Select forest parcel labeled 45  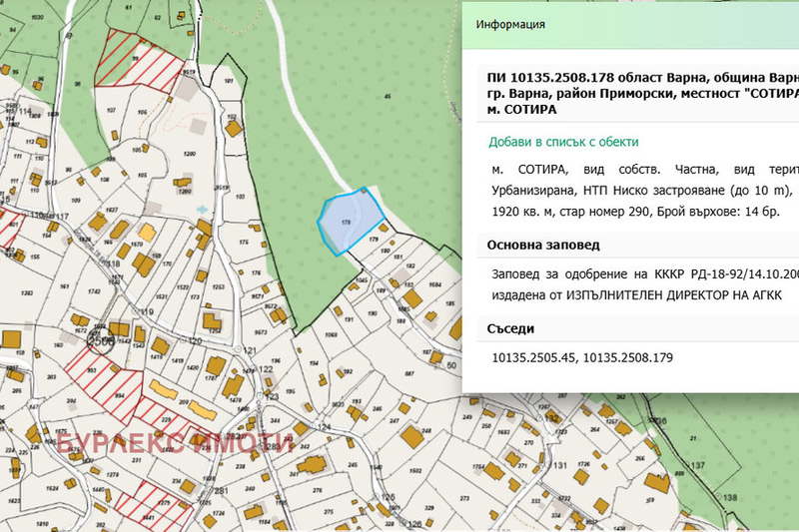pos(388,96)
